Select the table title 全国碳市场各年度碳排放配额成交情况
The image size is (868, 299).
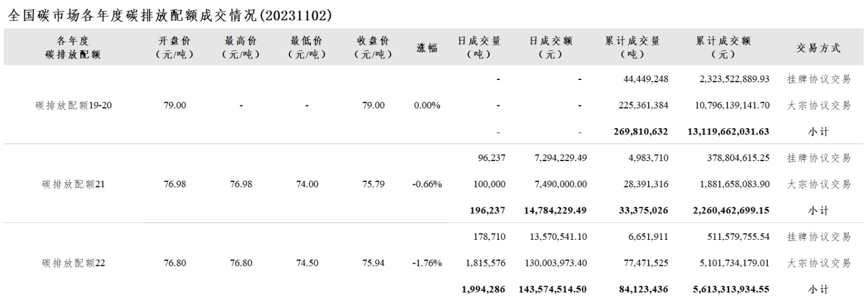(x=133, y=15)
